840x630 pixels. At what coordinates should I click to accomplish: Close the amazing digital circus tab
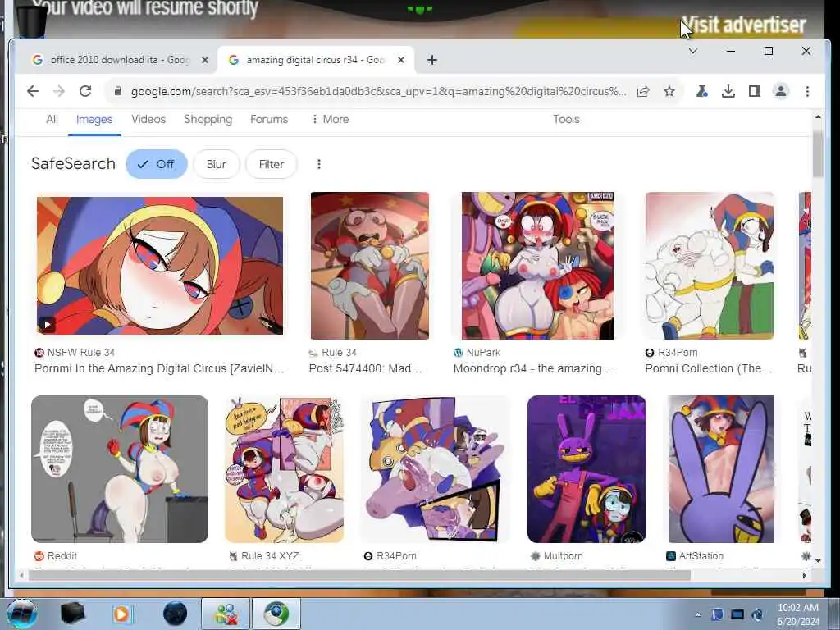coord(400,60)
